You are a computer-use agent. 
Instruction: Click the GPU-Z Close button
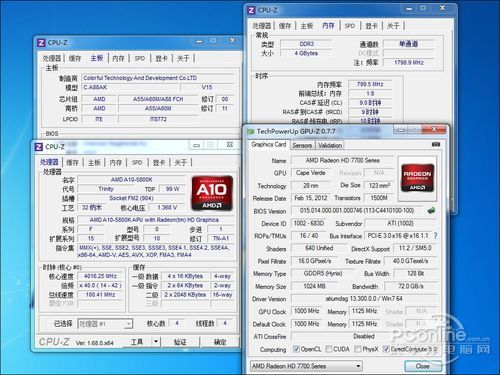(x=423, y=366)
